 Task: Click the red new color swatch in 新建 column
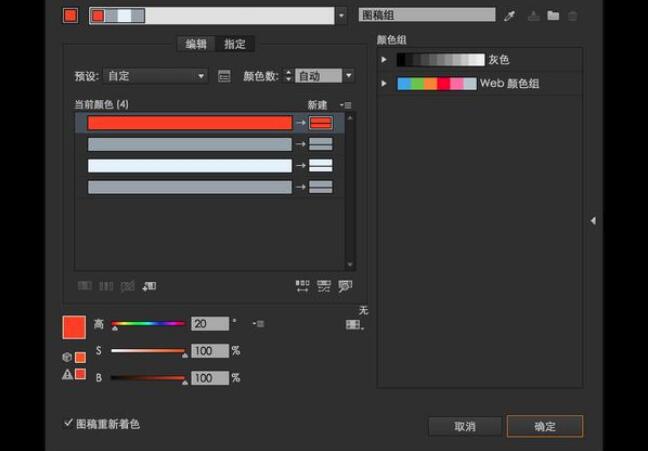pos(321,123)
